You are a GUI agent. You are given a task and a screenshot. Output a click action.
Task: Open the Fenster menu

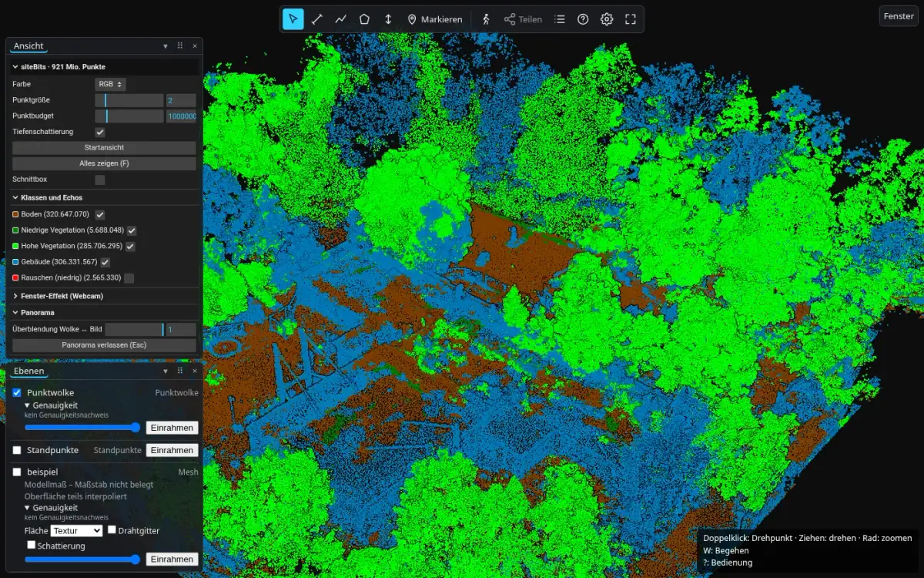[899, 16]
